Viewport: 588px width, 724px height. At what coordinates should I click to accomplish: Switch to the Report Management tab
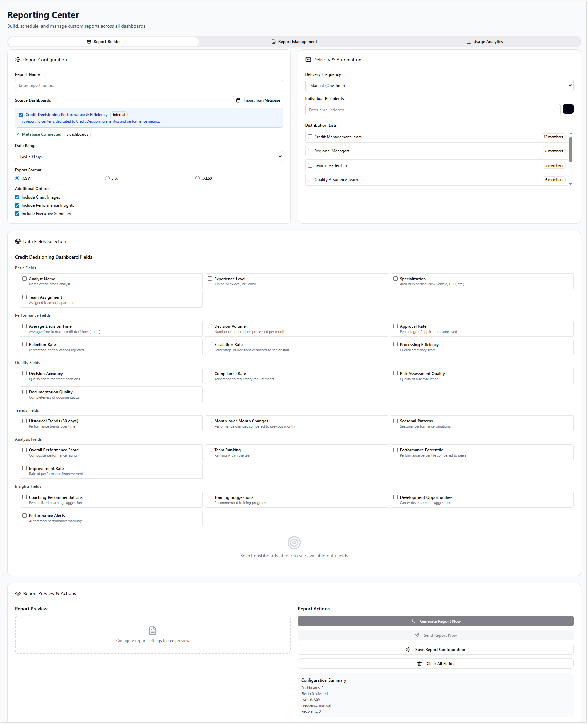coord(294,42)
